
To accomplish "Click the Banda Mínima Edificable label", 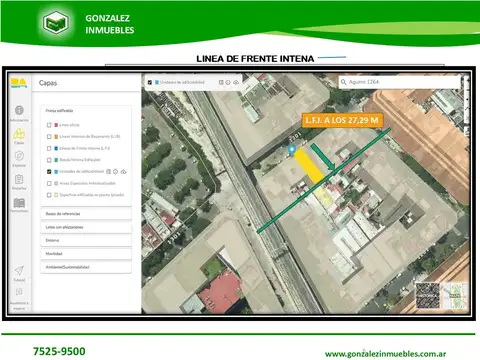I will [80, 160].
